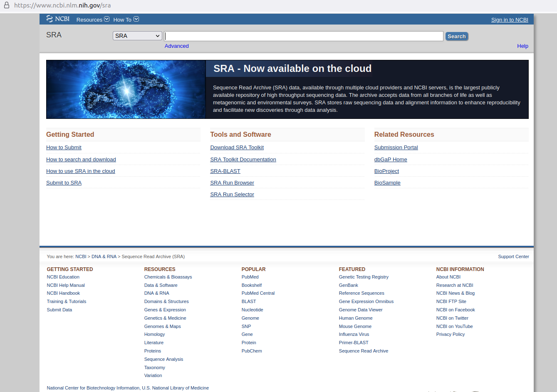This screenshot has width=557, height=392.
Task: Open NCBI on YouTube link
Action: tap(455, 326)
